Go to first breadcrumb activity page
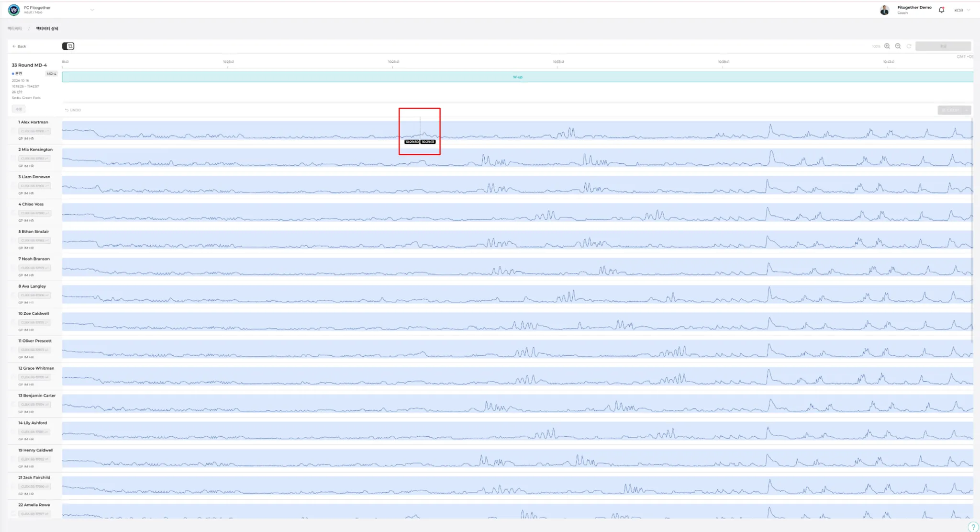 (x=14, y=29)
